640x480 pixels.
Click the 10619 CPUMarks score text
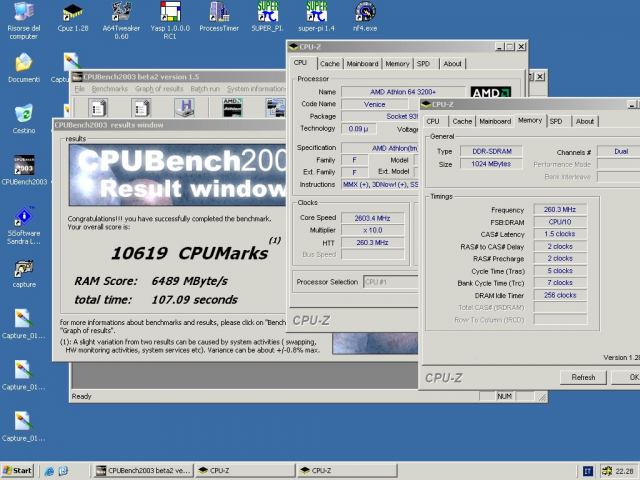point(190,253)
